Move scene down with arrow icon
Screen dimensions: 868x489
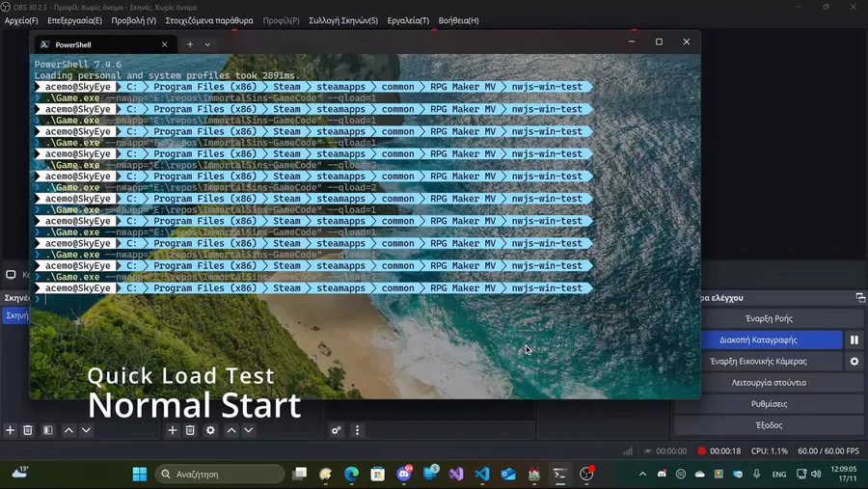pos(87,430)
